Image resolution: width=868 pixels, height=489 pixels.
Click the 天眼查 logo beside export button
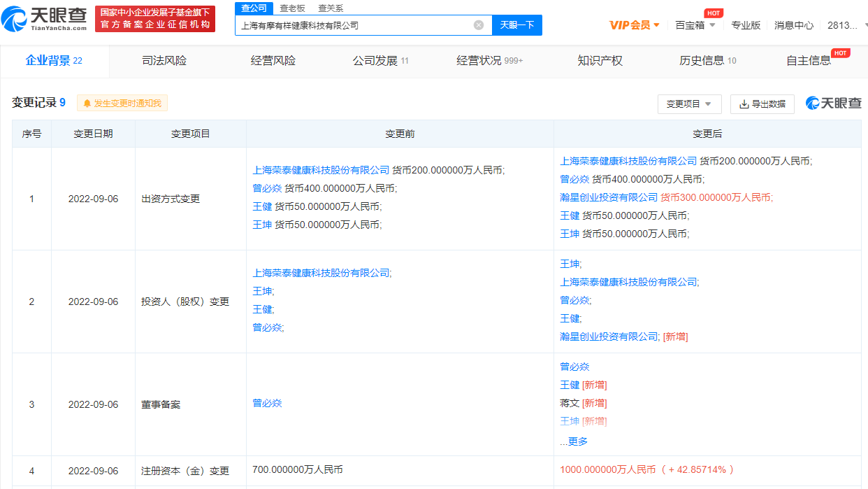pos(834,104)
